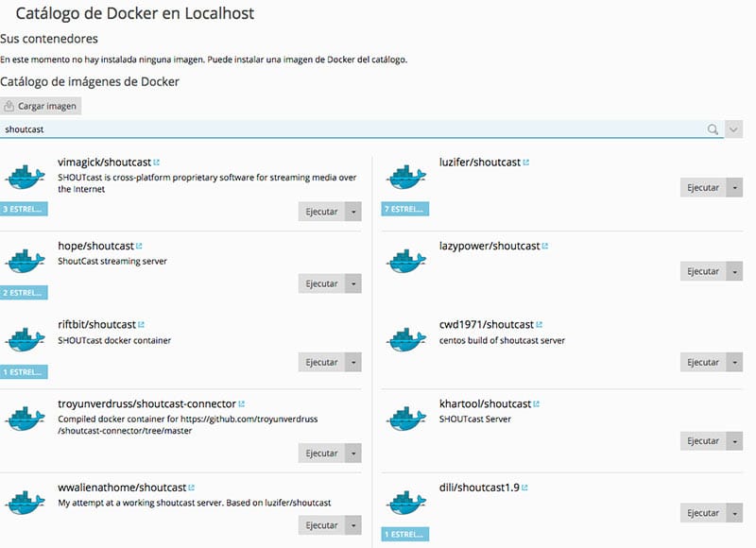This screenshot has height=548, width=756.
Task: Click 3 ESTREL badge of vimagick/shoutcast
Action: pyautogui.click(x=24, y=209)
